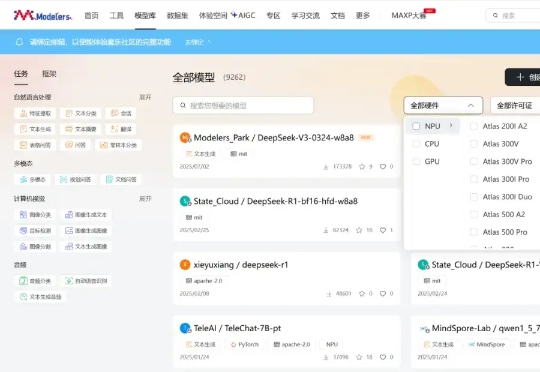Click the 图像分类 task icon
Screen dimensions: 540x372
[x=23, y=215]
